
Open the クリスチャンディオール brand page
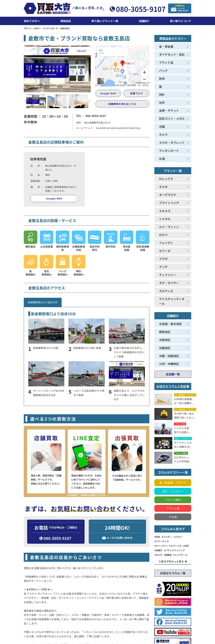(173, 301)
